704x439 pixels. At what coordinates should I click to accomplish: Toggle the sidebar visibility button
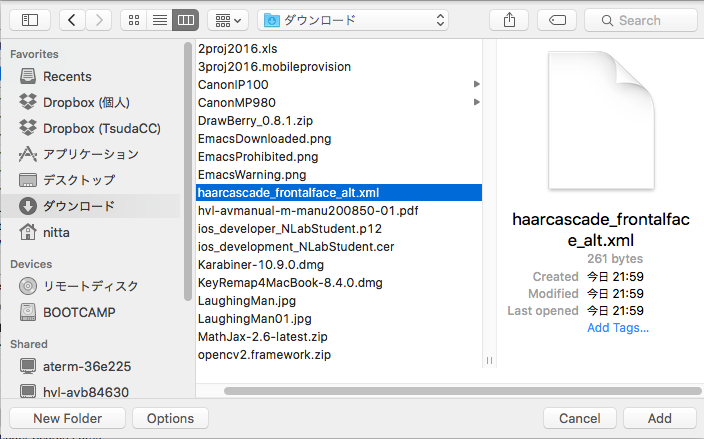point(29,20)
